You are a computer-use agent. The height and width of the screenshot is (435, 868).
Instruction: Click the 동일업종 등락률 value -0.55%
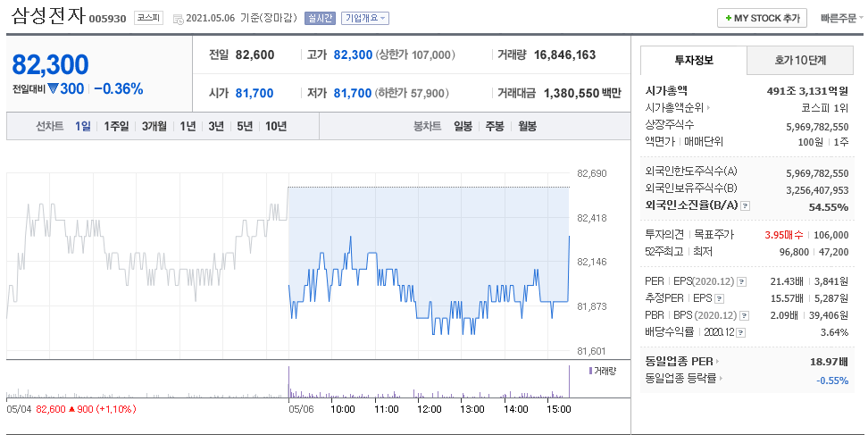click(x=832, y=381)
